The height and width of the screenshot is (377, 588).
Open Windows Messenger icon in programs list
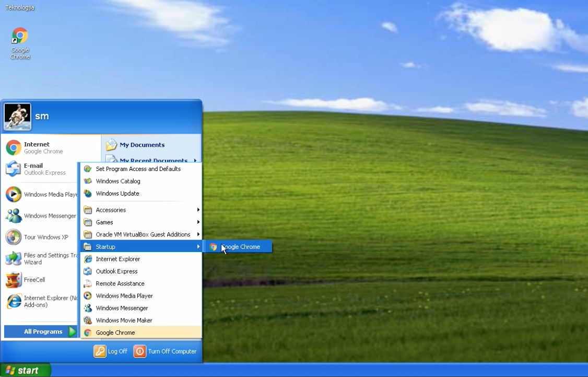pyautogui.click(x=88, y=308)
